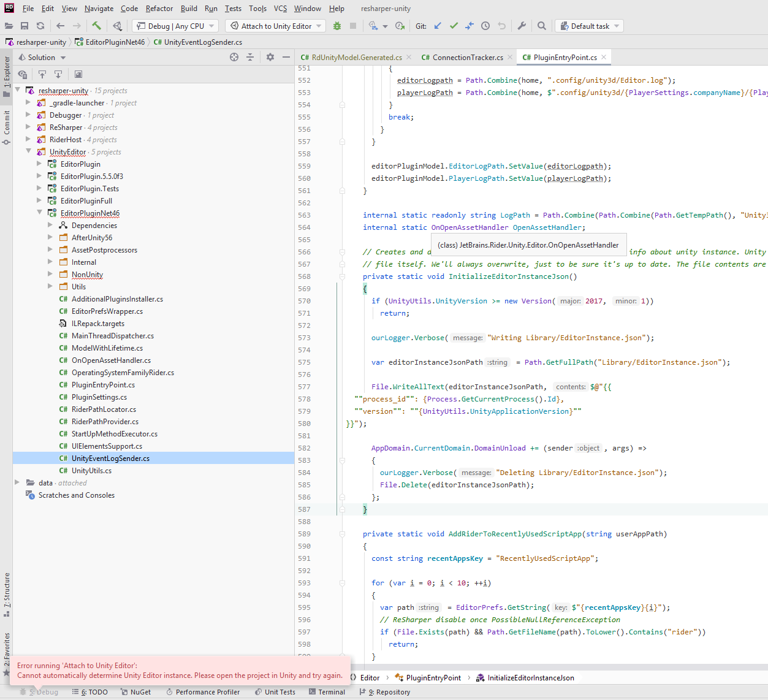This screenshot has height=700, width=768.
Task: Expand the RiderHost node
Action: click(x=28, y=140)
